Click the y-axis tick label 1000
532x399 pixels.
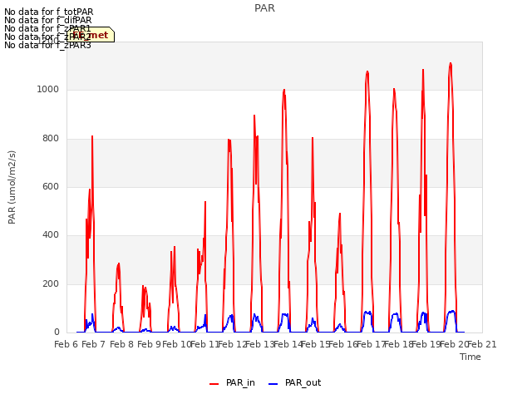pyautogui.click(x=48, y=90)
